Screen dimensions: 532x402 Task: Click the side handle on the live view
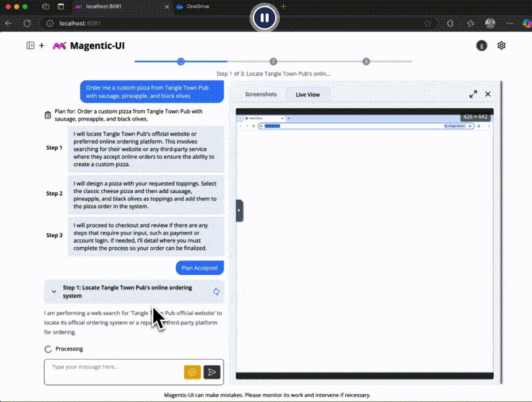tap(240, 210)
